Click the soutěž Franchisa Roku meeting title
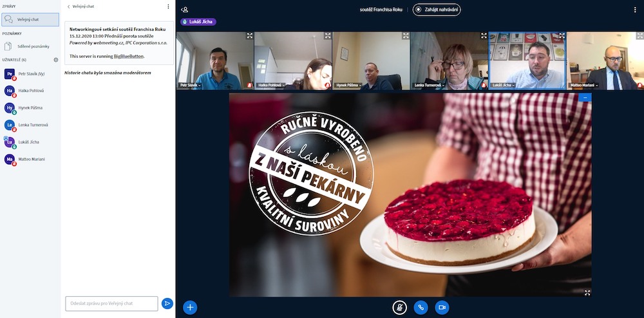 (381, 10)
